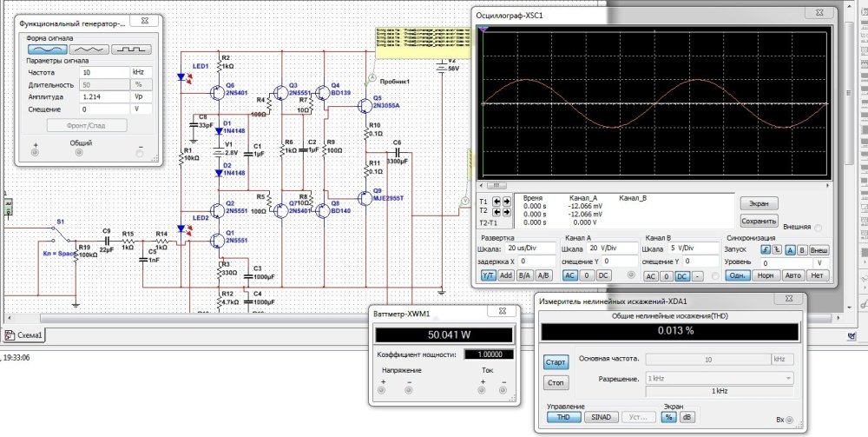Open the amplitude unit Vp selector
Viewport: 868px width, 437px height.
[138, 97]
